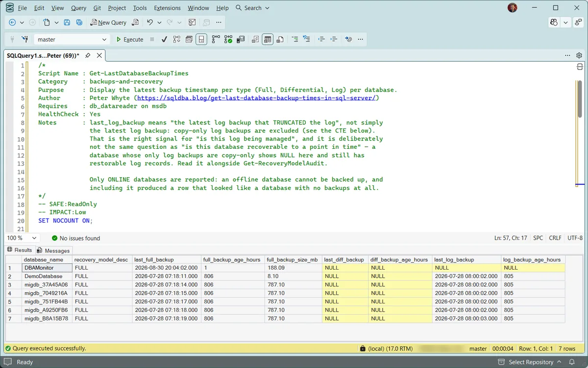Select the DemoDatabase row cell
Viewport: 588px width, 368px height.
point(47,276)
